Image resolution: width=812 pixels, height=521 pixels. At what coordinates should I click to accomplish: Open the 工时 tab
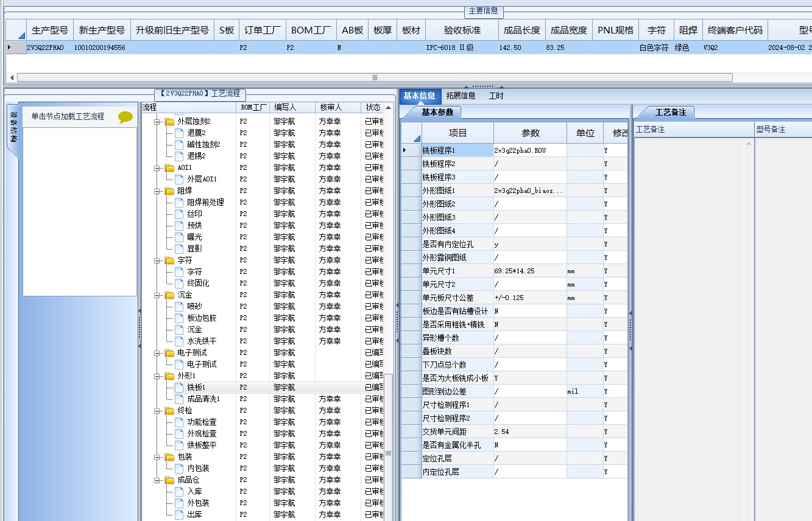coord(496,96)
